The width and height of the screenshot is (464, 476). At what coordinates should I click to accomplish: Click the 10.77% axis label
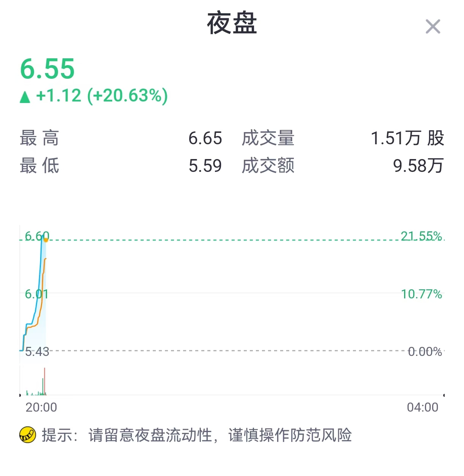(x=422, y=294)
